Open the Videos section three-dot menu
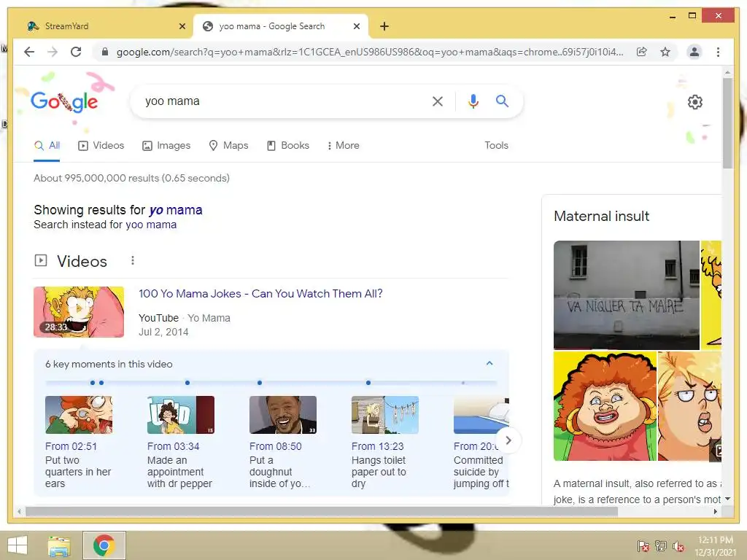This screenshot has width=747, height=560. click(x=133, y=260)
